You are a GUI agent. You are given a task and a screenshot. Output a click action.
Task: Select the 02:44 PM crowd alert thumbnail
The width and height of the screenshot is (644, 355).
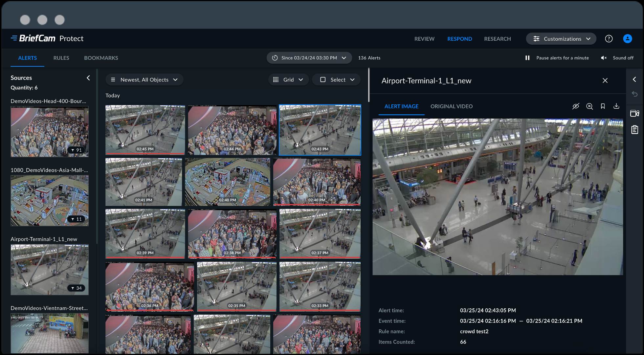click(232, 130)
